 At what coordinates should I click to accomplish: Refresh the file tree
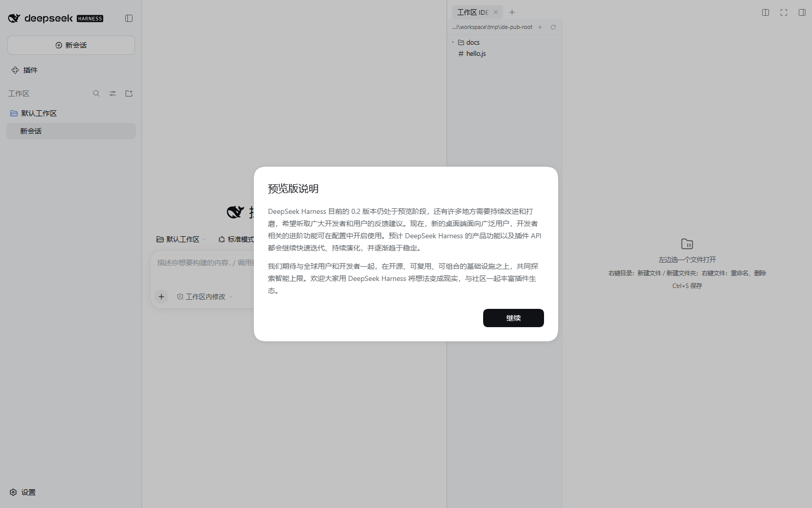coord(553,27)
